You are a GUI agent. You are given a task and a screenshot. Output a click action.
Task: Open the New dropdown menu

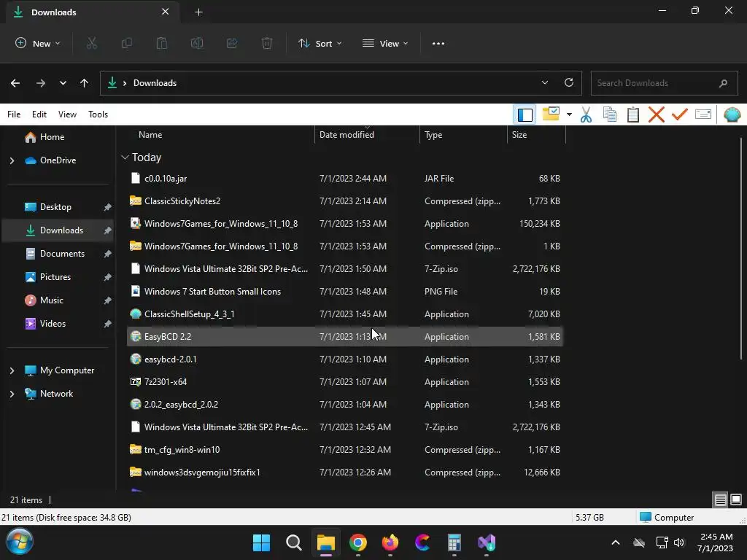[38, 43]
